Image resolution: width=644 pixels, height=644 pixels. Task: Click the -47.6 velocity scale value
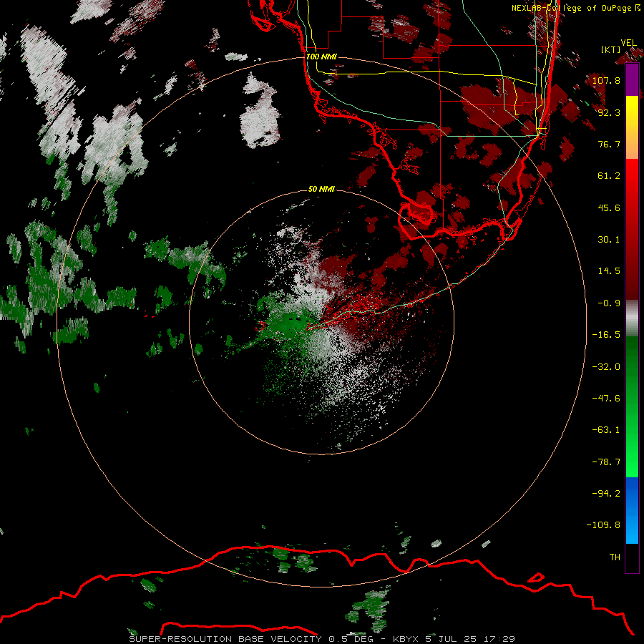coord(606,399)
